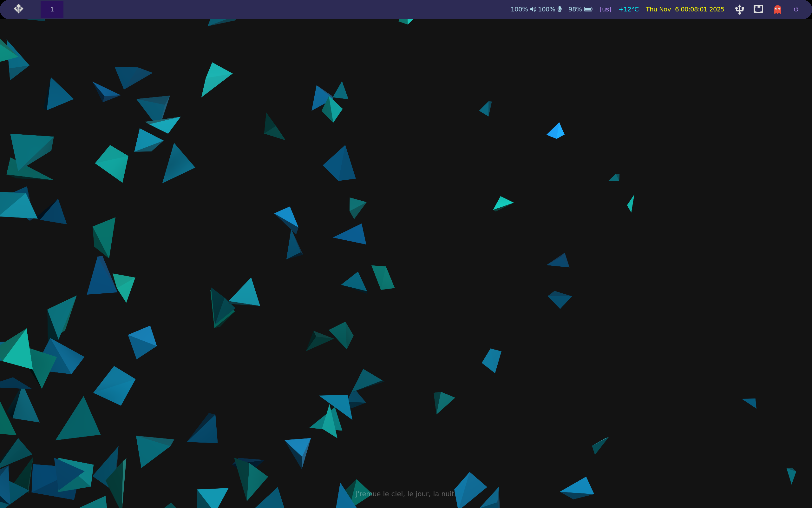
Task: Click the ethernet network icon
Action: point(758,9)
